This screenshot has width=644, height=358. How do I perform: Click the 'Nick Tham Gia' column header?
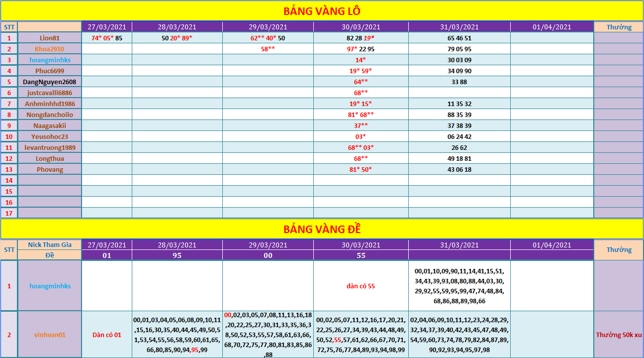coord(50,244)
